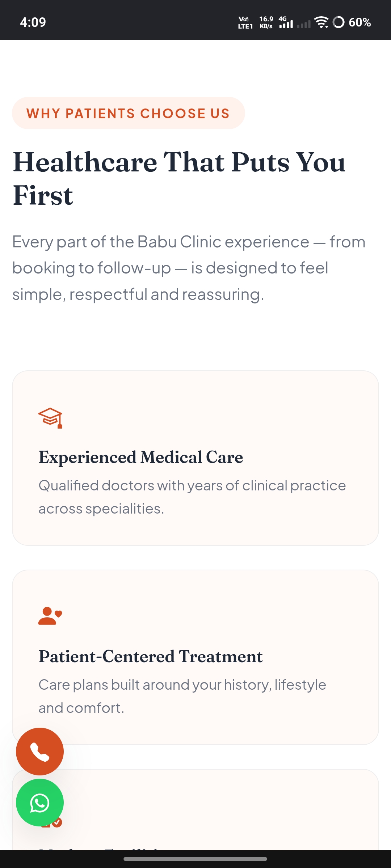The height and width of the screenshot is (868, 391).
Task: Tap the orange phone call floating button
Action: (x=40, y=752)
